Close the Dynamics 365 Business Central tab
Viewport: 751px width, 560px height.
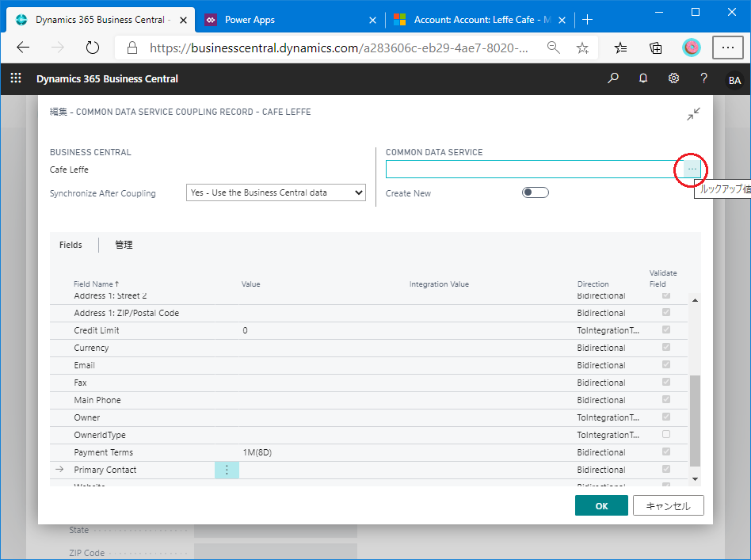[183, 20]
